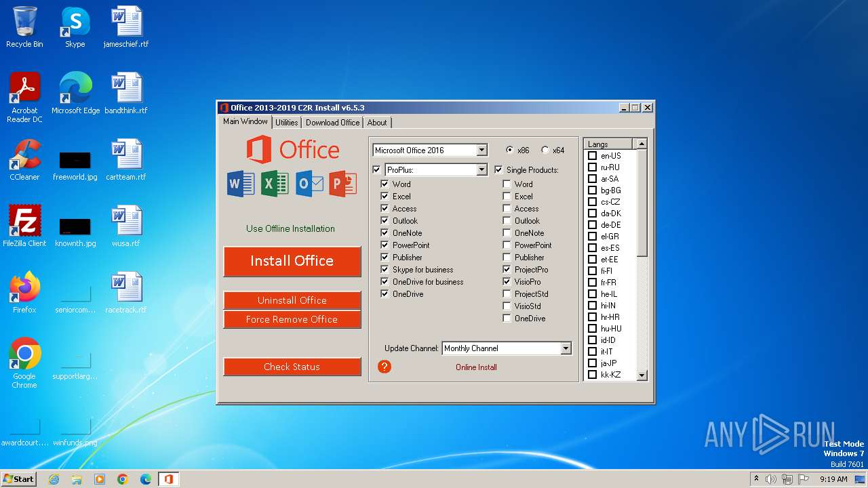Check single product Word checkbox
This screenshot has width=868, height=488.
coord(507,184)
